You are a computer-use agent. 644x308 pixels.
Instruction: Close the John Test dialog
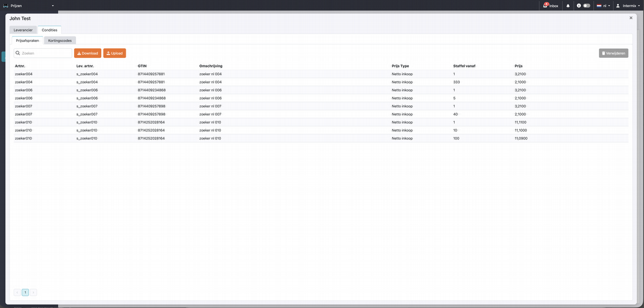(630, 18)
